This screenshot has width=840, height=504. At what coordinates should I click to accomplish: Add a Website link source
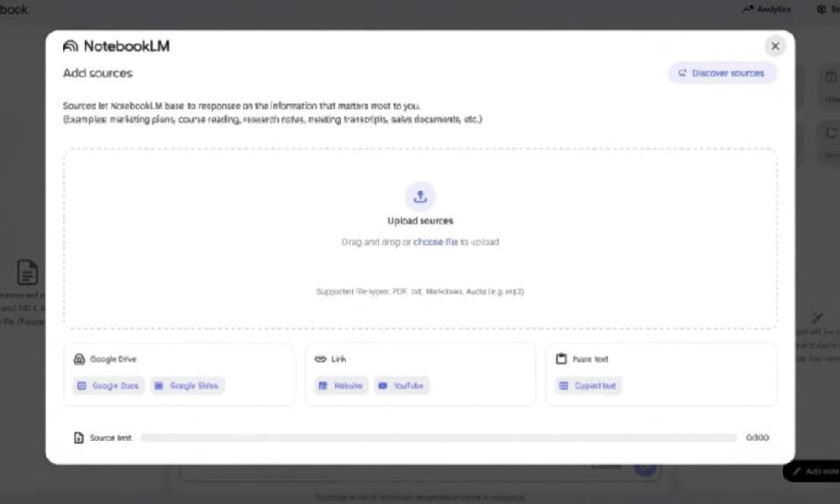pyautogui.click(x=341, y=386)
